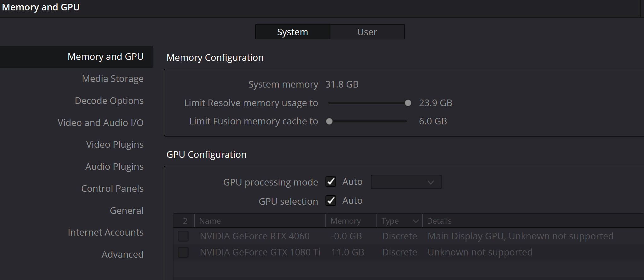Viewport: 644px width, 280px height.
Task: Click the Memory Configuration heading
Action: 215,58
